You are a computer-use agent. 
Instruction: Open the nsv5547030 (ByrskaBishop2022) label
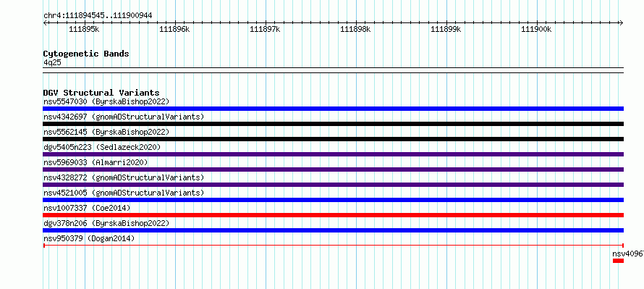(106, 101)
